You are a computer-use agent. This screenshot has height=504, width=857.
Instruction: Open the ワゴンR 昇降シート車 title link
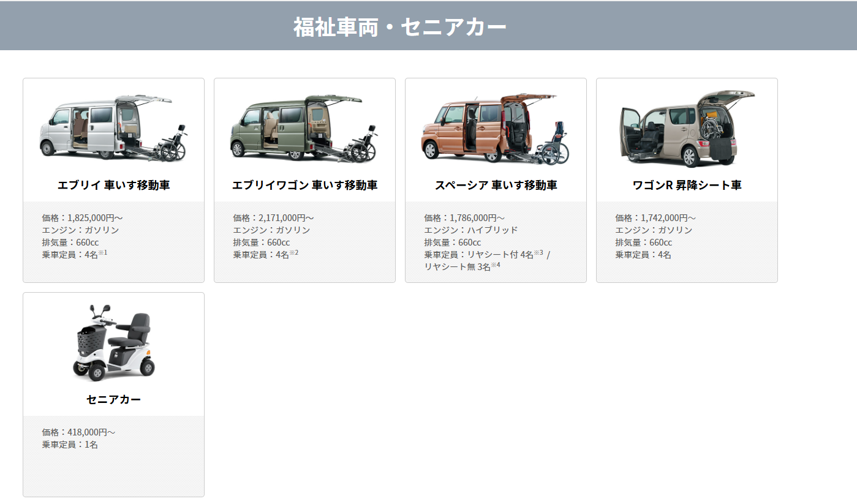tap(687, 185)
